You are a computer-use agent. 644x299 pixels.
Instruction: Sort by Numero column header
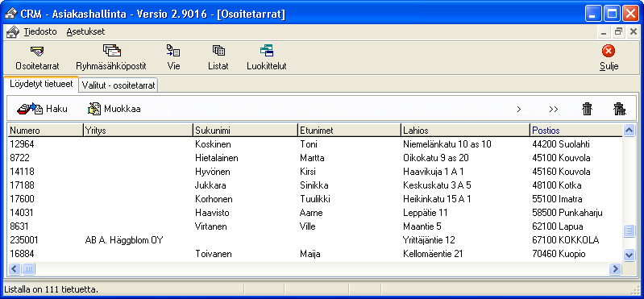click(45, 131)
